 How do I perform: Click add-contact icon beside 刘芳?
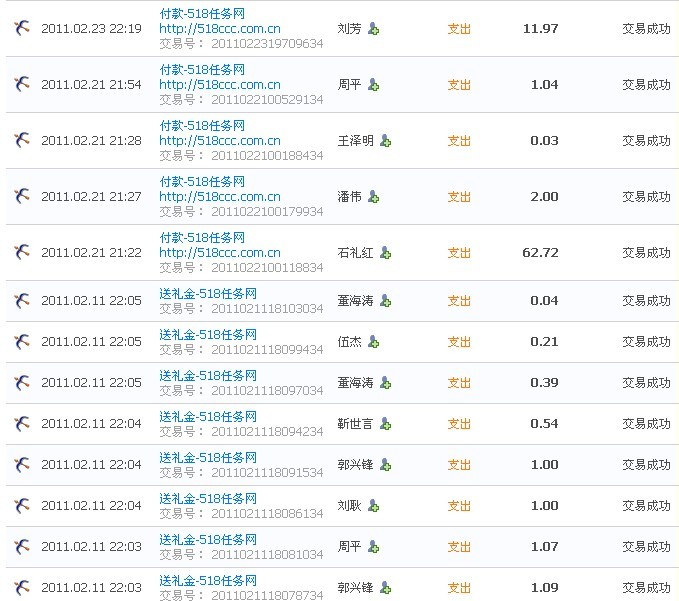tap(373, 29)
